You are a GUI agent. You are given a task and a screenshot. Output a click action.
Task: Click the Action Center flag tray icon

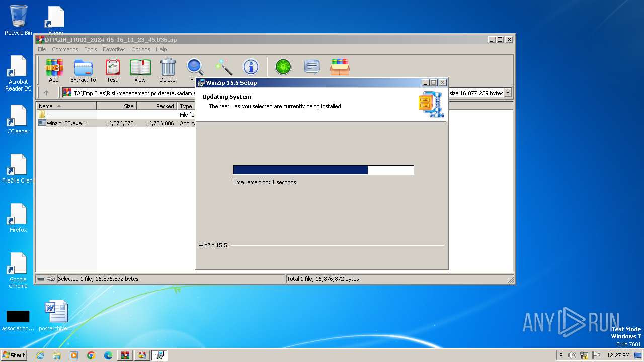point(596,355)
